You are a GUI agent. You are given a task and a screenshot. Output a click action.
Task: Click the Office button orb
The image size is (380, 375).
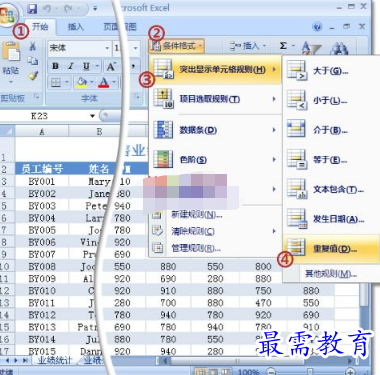coord(7,15)
